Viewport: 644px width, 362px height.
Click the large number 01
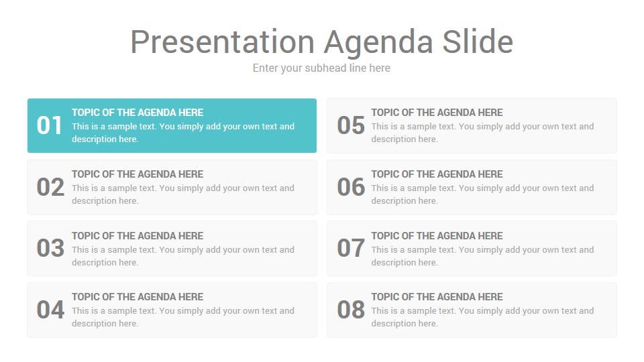pyautogui.click(x=49, y=125)
